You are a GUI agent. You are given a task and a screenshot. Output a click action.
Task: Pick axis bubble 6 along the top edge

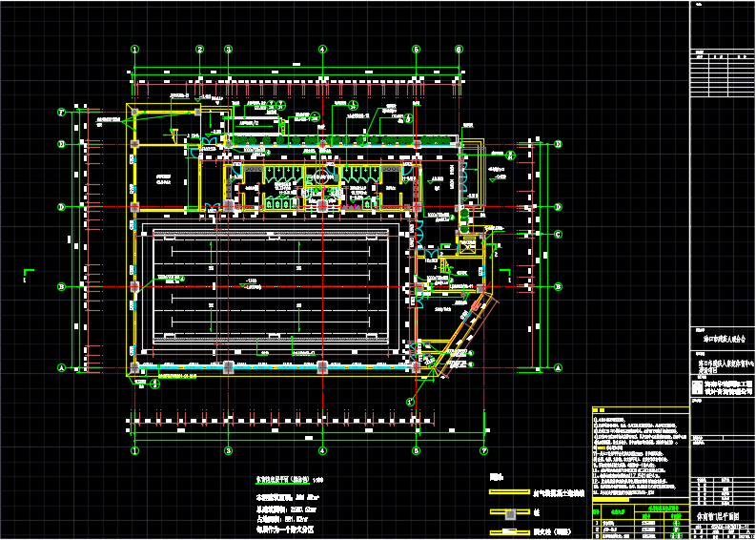pyautogui.click(x=459, y=50)
